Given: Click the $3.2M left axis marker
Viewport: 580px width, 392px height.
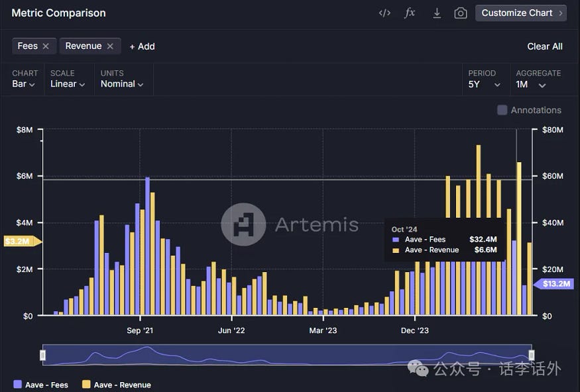Looking at the screenshot, I should click(x=23, y=241).
